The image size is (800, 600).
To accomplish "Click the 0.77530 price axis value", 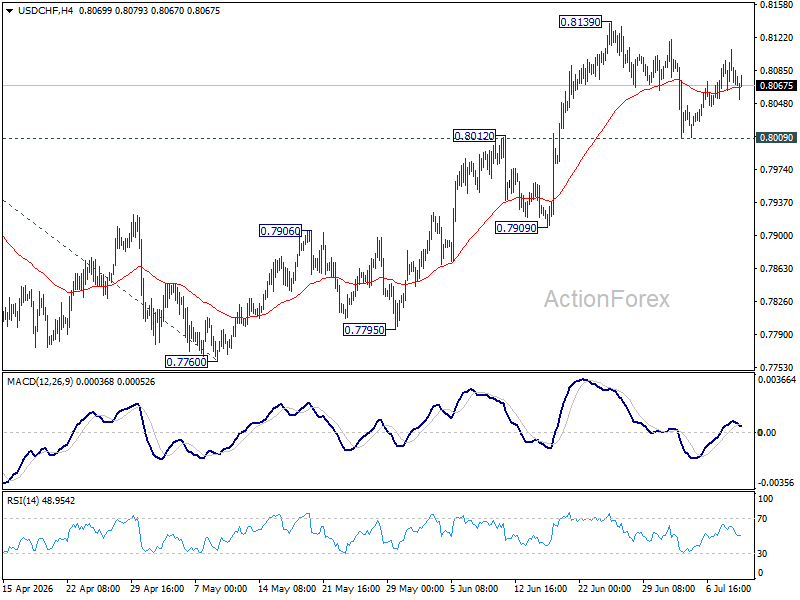I will point(777,367).
